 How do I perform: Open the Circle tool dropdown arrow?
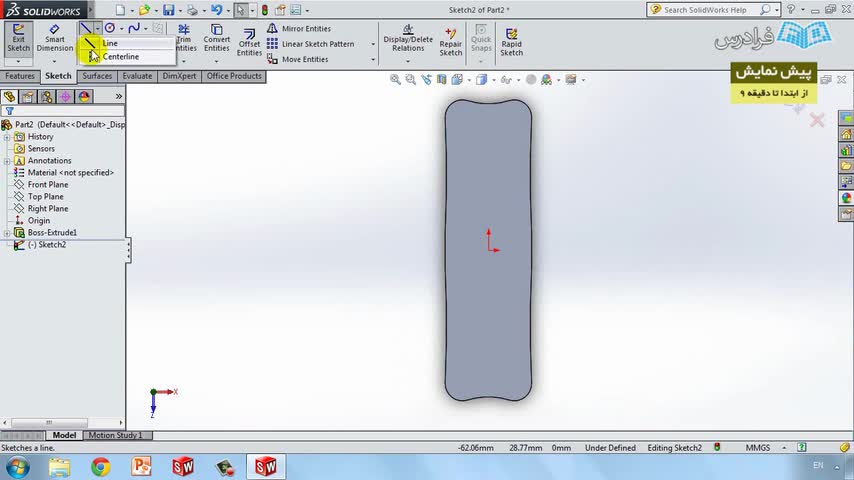121,28
